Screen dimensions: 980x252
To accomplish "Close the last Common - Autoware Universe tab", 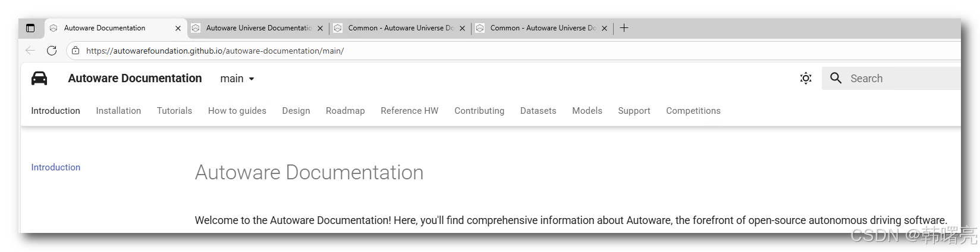I will [604, 28].
